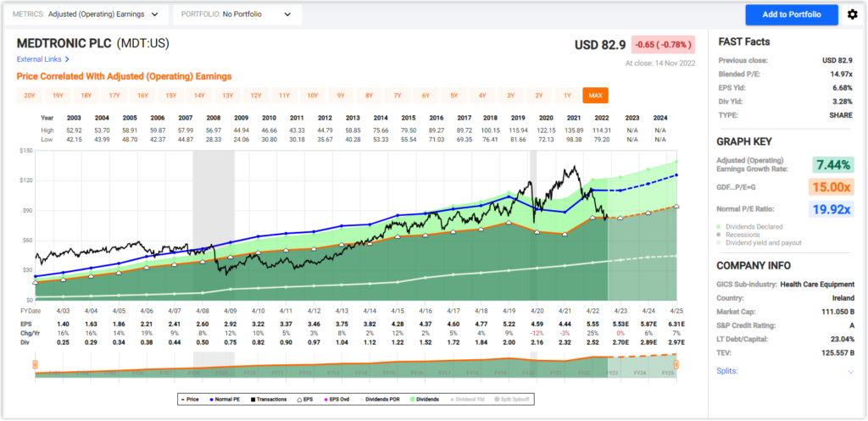Click the Dividend yield and payout dot
This screenshot has width=868, height=421.
coord(721,242)
